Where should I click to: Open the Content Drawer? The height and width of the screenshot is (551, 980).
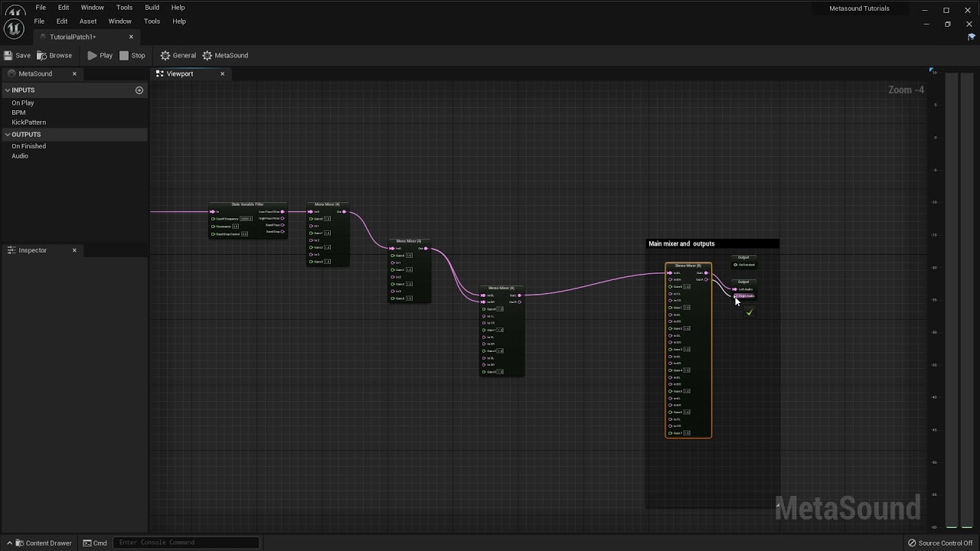pos(40,543)
